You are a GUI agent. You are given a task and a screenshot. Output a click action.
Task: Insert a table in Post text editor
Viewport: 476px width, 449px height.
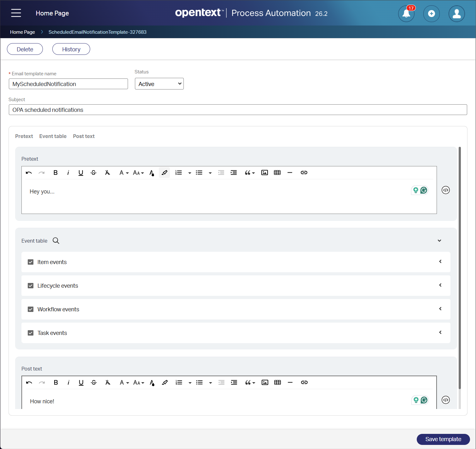pyautogui.click(x=278, y=383)
